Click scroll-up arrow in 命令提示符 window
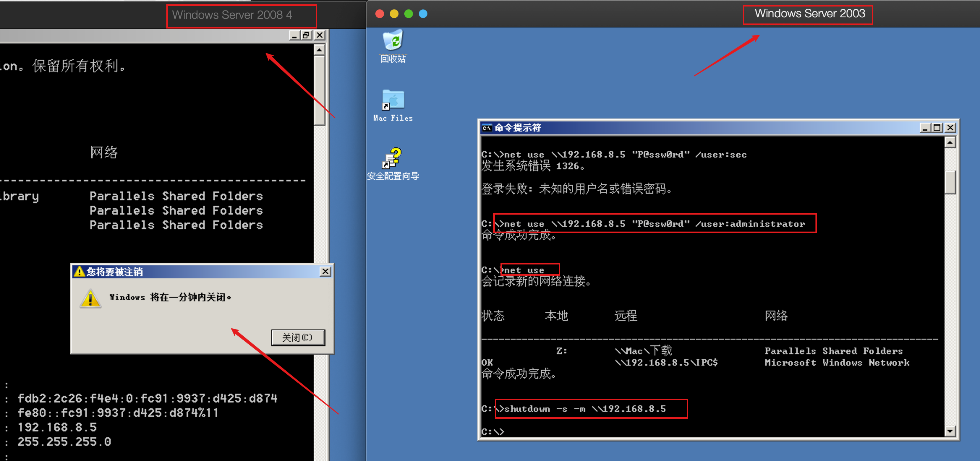This screenshot has width=980, height=461. (950, 142)
